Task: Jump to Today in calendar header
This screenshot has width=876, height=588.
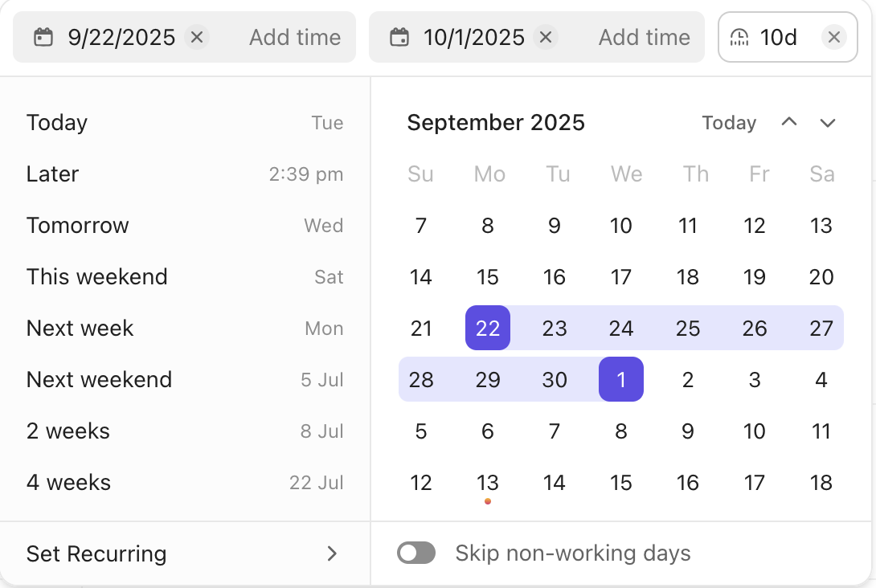Action: click(x=729, y=123)
